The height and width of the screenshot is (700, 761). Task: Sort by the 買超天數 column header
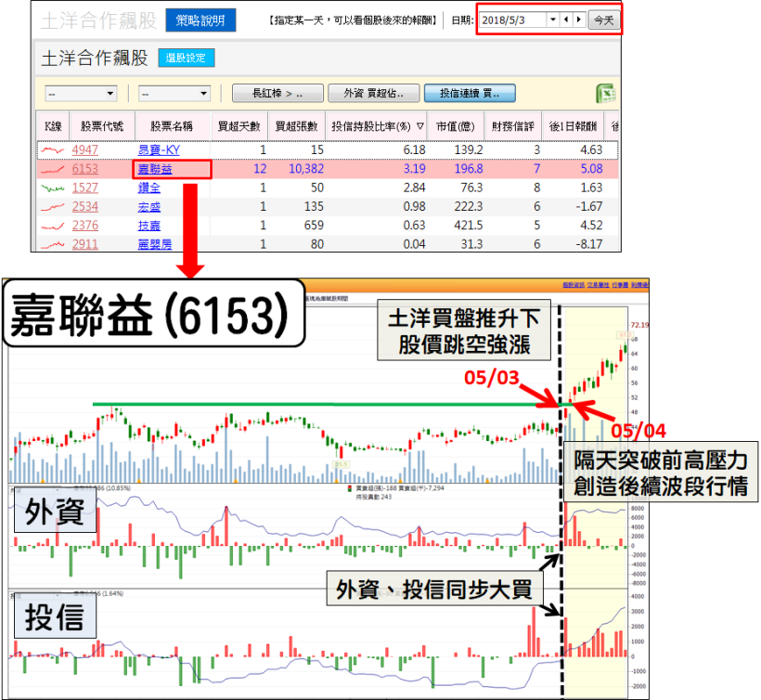pos(239,126)
